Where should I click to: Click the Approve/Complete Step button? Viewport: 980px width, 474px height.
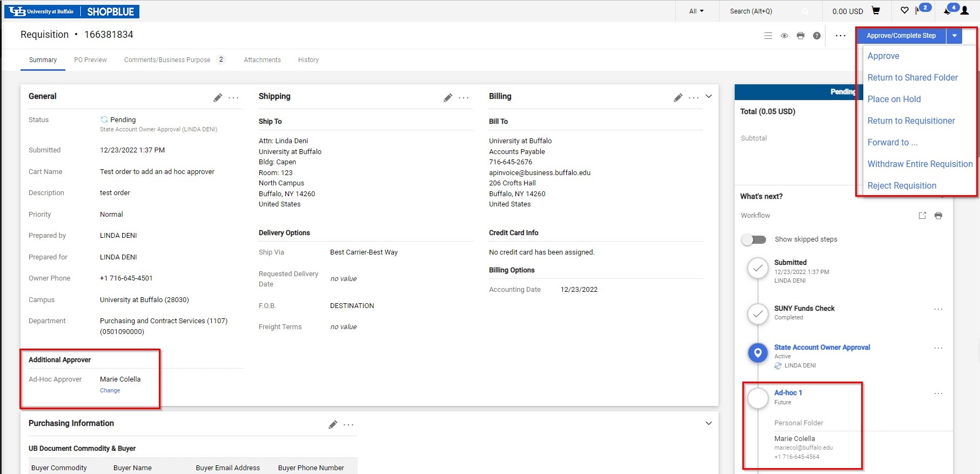(901, 36)
